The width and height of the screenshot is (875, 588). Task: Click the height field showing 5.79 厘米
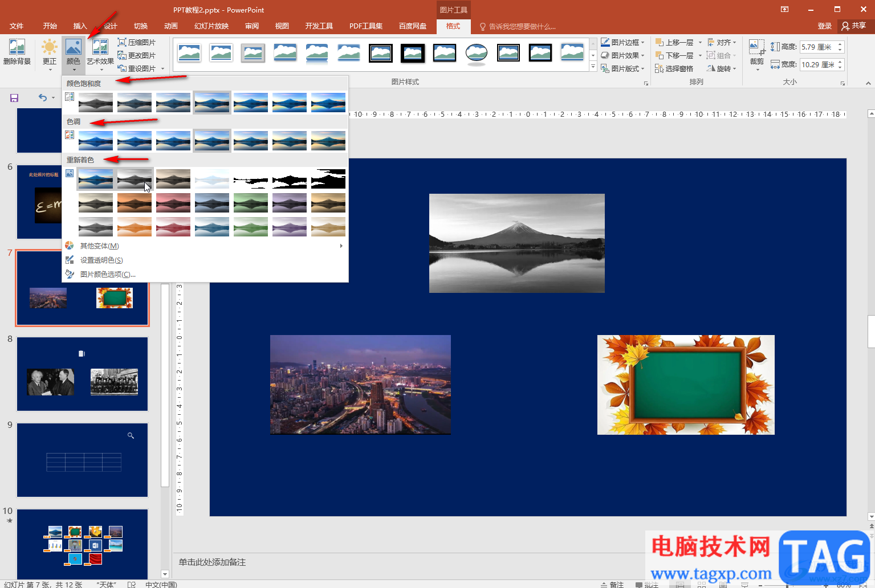(x=818, y=47)
